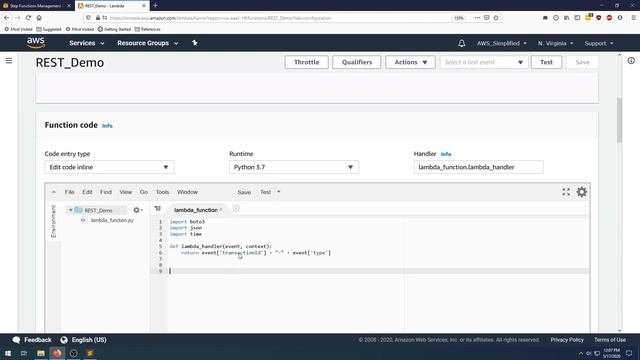Expand the Services menu
The width and height of the screenshot is (640, 360).
pyautogui.click(x=87, y=43)
